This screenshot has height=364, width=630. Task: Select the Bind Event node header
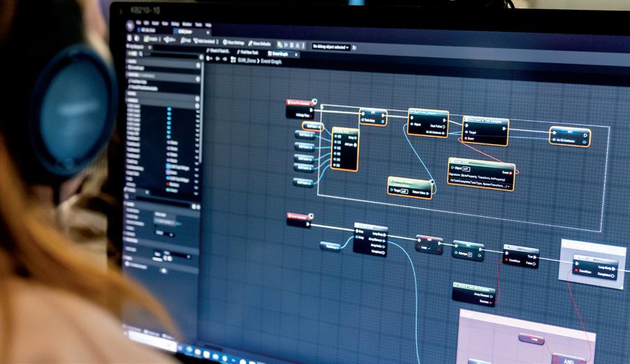point(485,119)
